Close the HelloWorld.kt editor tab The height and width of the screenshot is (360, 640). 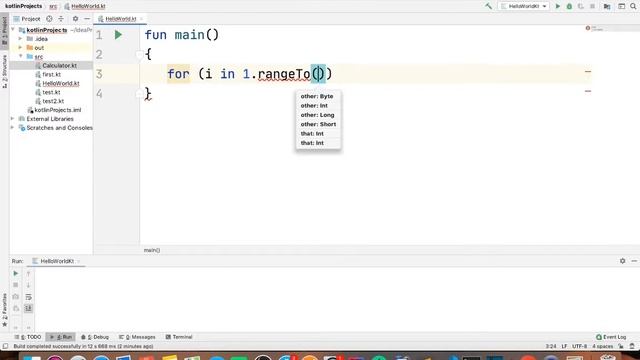pos(141,19)
